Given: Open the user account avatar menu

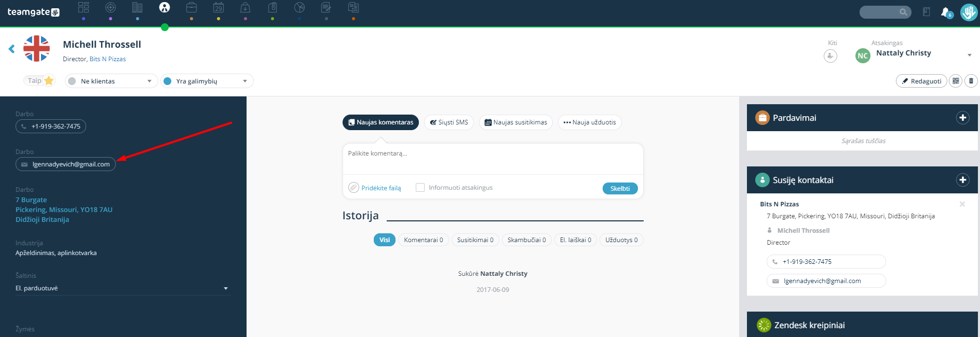Looking at the screenshot, I should point(969,12).
